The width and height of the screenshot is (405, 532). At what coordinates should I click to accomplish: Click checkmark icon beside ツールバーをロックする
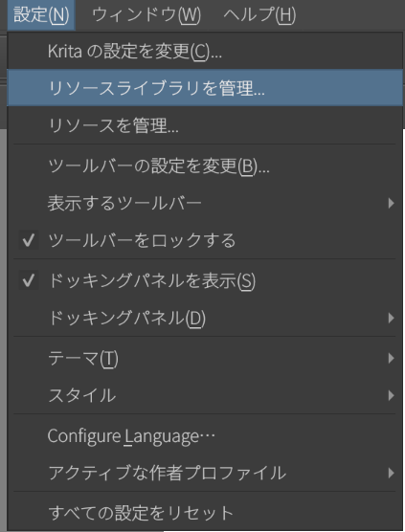[28, 240]
